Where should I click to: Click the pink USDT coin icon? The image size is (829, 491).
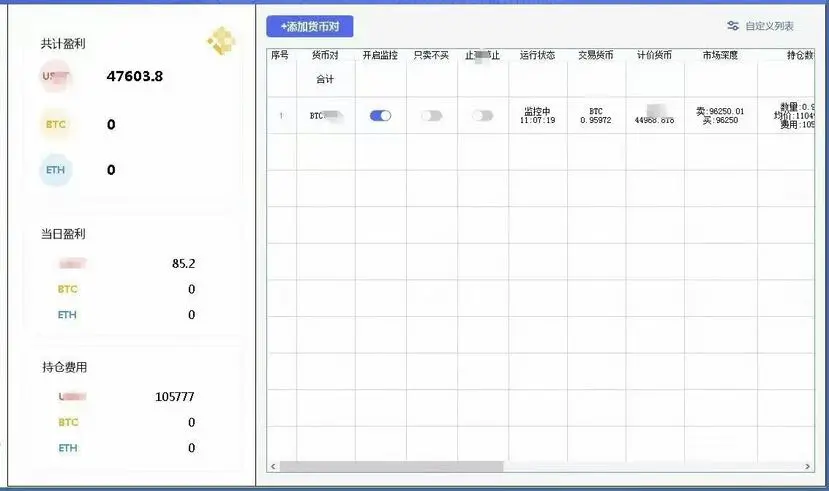(55, 77)
